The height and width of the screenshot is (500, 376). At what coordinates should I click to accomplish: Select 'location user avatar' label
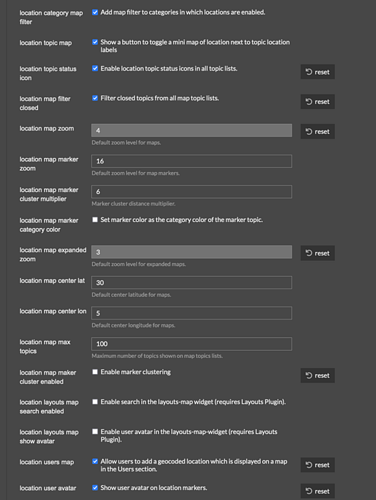(x=48, y=488)
